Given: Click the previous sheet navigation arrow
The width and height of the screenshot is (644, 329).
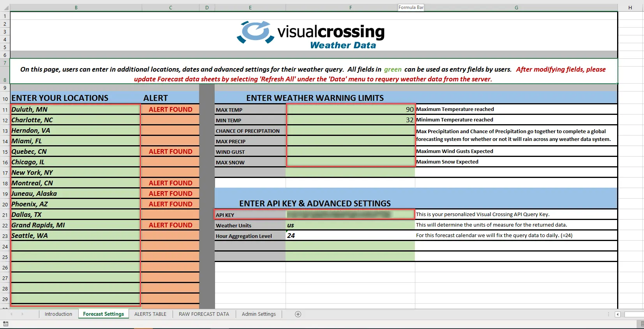Looking at the screenshot, I should (12, 314).
